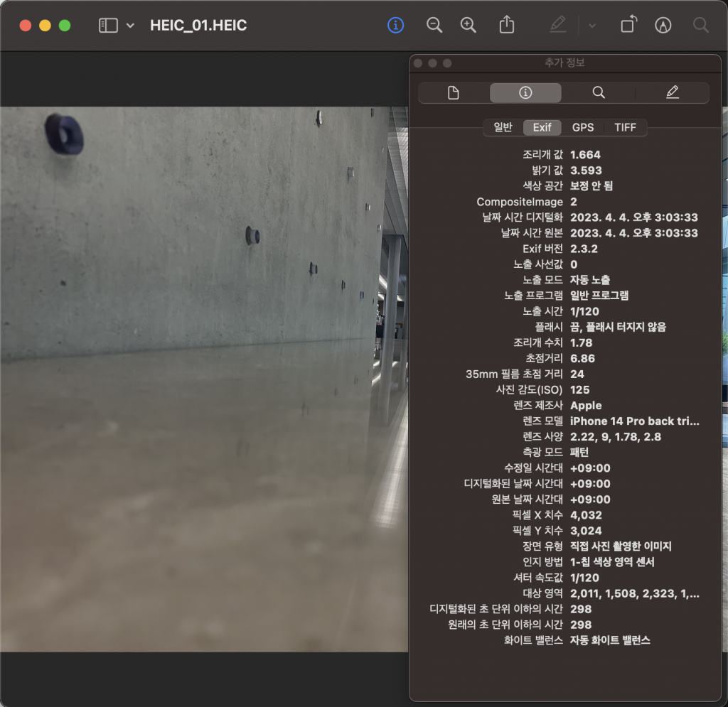Switch to the 일반 tab
This screenshot has width=728, height=707.
503,128
